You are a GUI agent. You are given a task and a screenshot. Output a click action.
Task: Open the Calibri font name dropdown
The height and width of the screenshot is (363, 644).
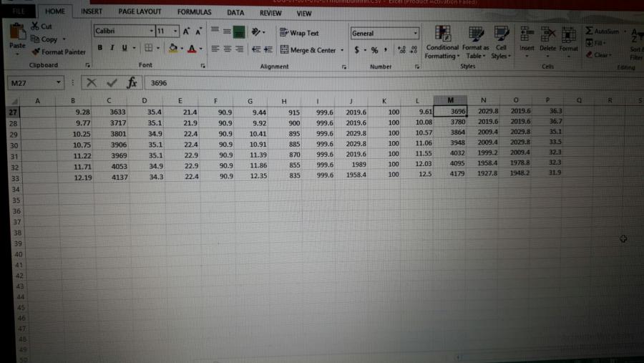[152, 32]
